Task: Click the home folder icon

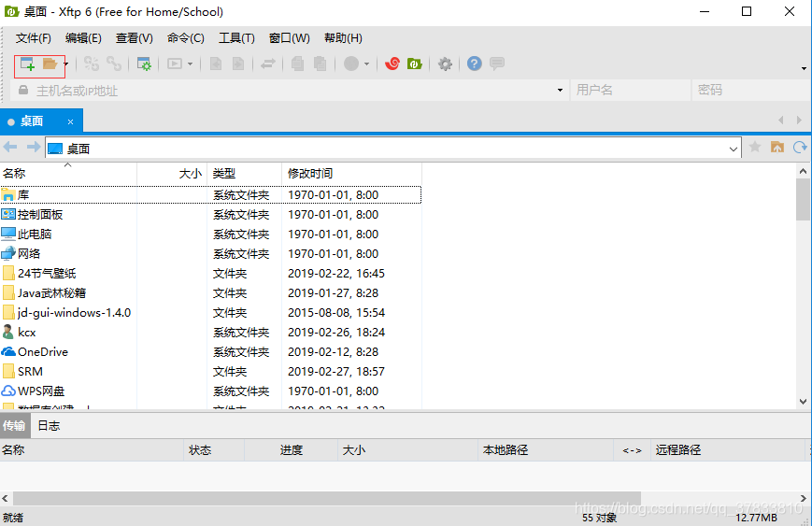Action: [x=777, y=147]
